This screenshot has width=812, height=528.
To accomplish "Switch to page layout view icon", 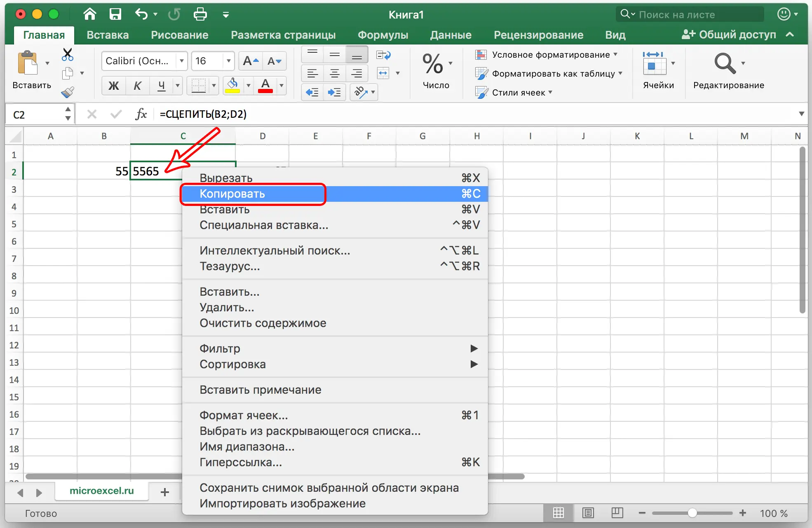I will 588,513.
